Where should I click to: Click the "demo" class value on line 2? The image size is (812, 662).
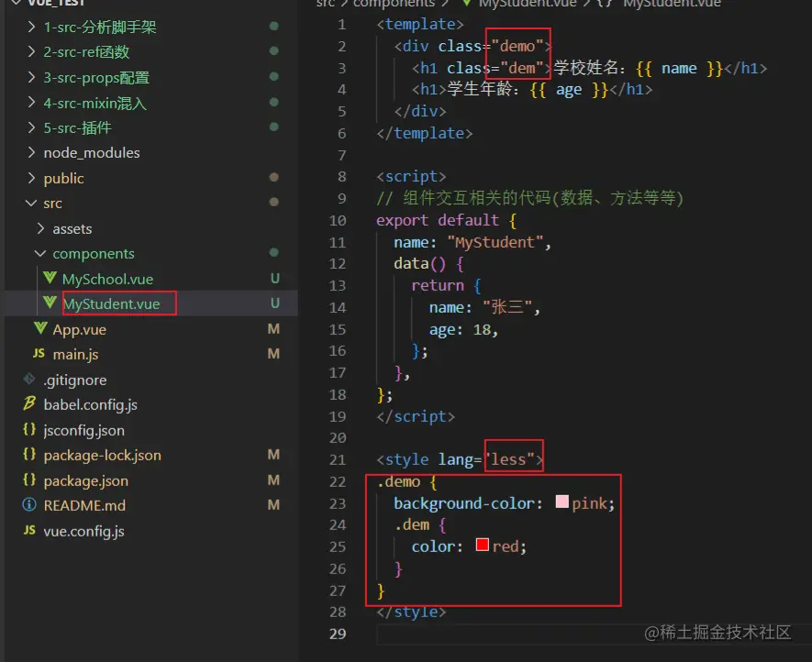(x=517, y=46)
